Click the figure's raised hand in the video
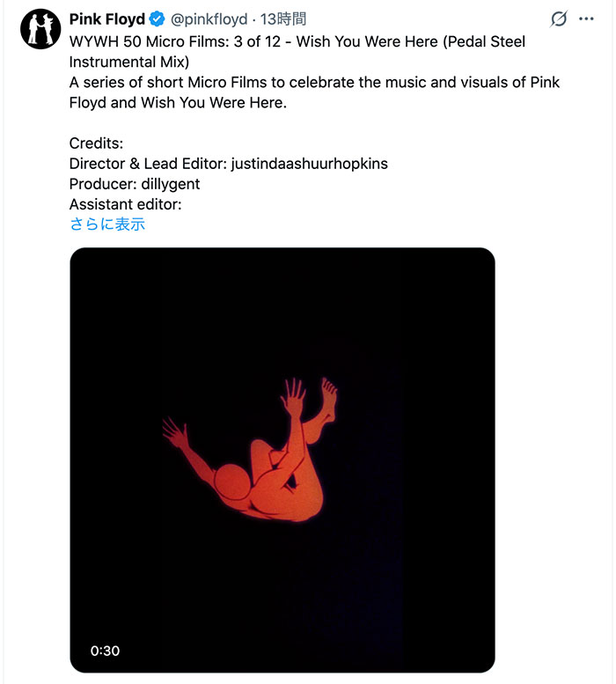Screen dimensions: 616x684 point(292,398)
